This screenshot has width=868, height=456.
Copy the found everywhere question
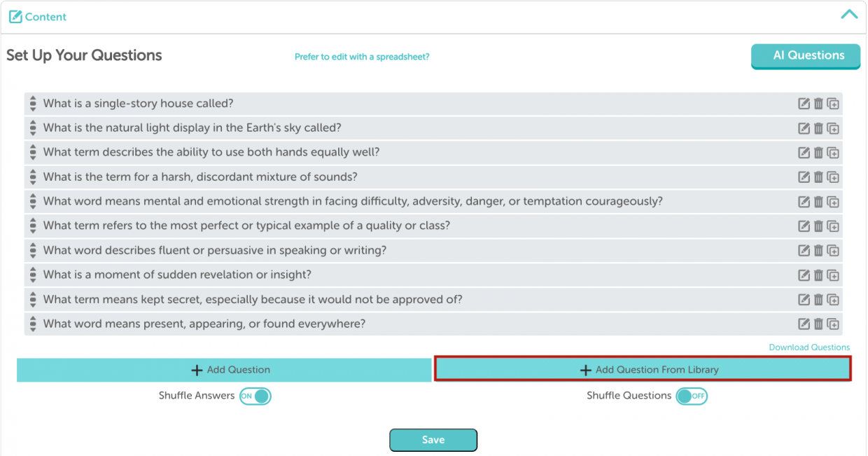(x=833, y=324)
